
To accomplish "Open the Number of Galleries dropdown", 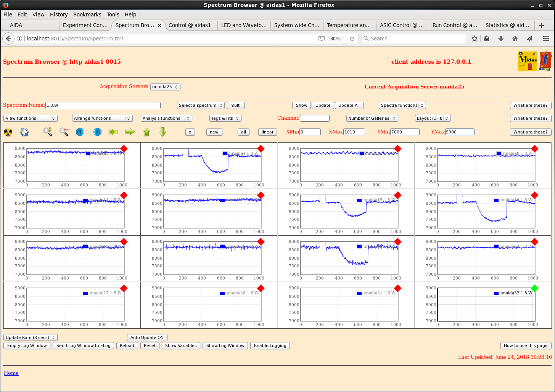I will coord(372,119).
